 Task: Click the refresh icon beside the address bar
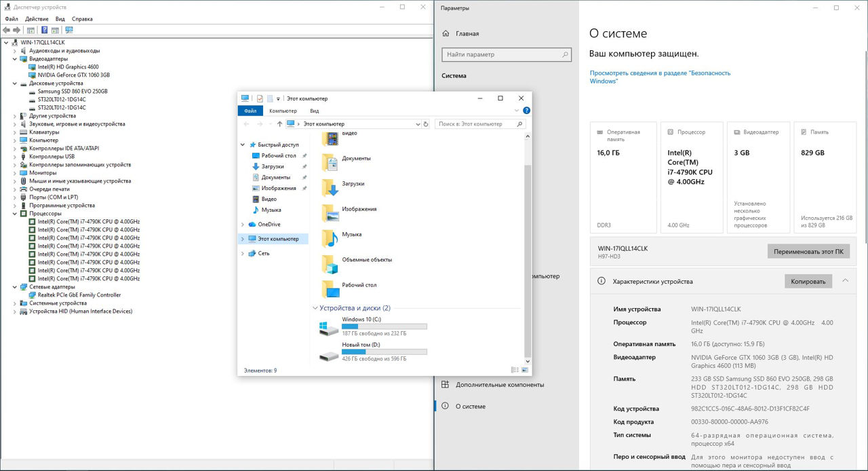pos(426,124)
